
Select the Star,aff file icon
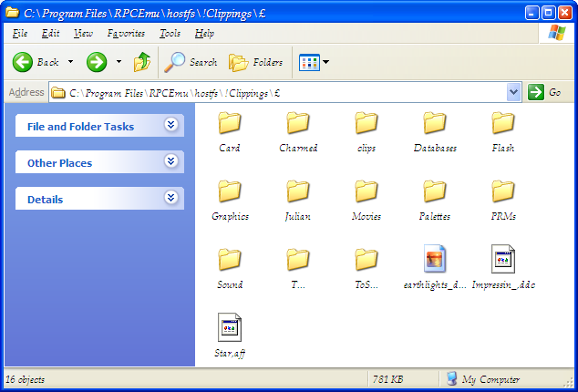[230, 327]
